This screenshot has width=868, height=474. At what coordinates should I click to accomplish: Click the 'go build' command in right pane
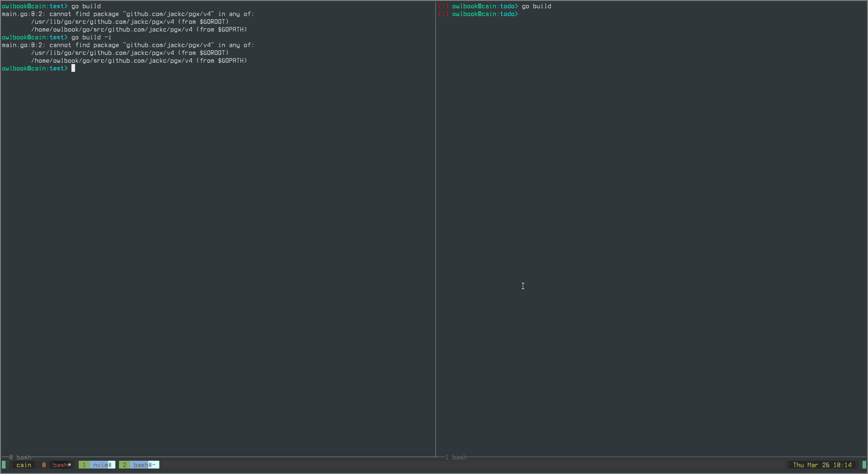[x=536, y=6]
